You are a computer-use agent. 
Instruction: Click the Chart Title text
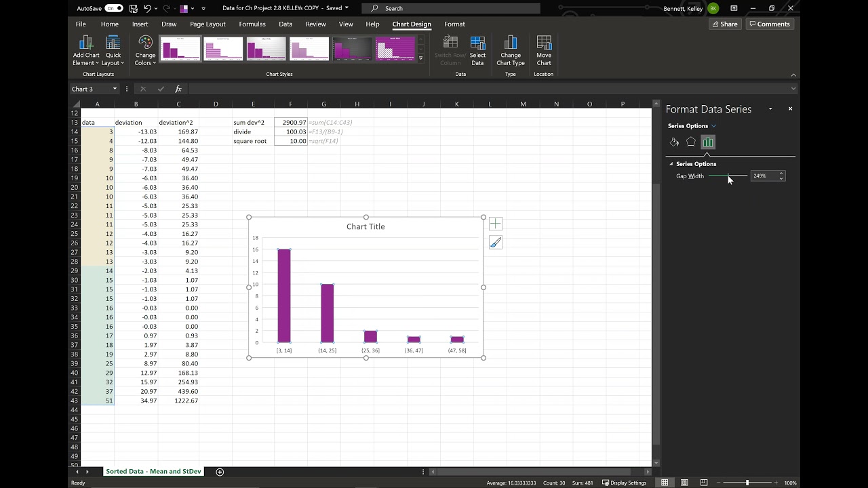click(366, 226)
